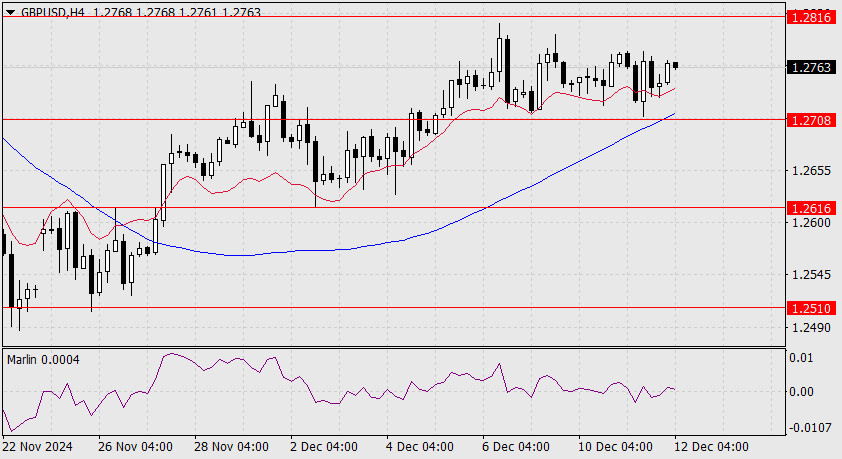842x459 pixels.
Task: Click the 1.2655 price axis value
Action: (x=811, y=171)
